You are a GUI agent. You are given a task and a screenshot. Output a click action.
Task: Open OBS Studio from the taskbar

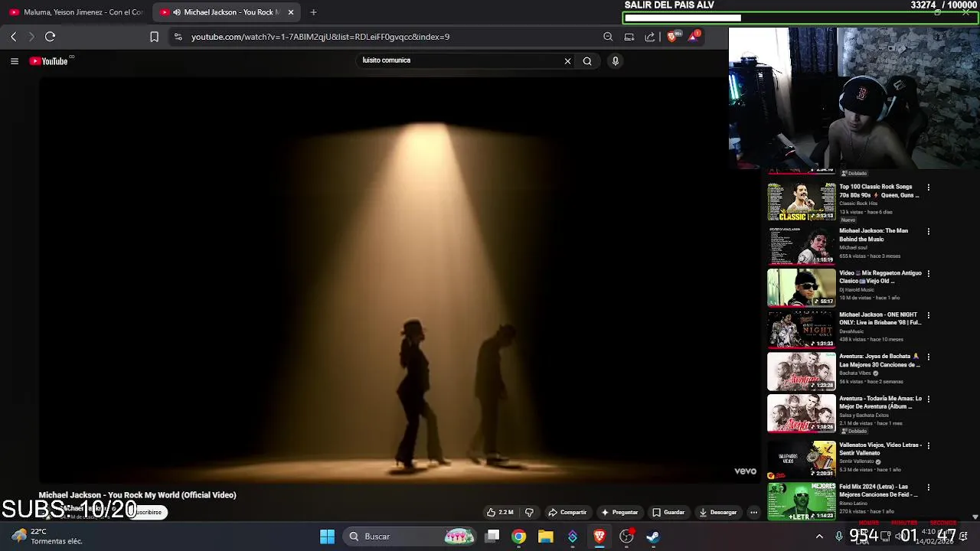pos(626,536)
